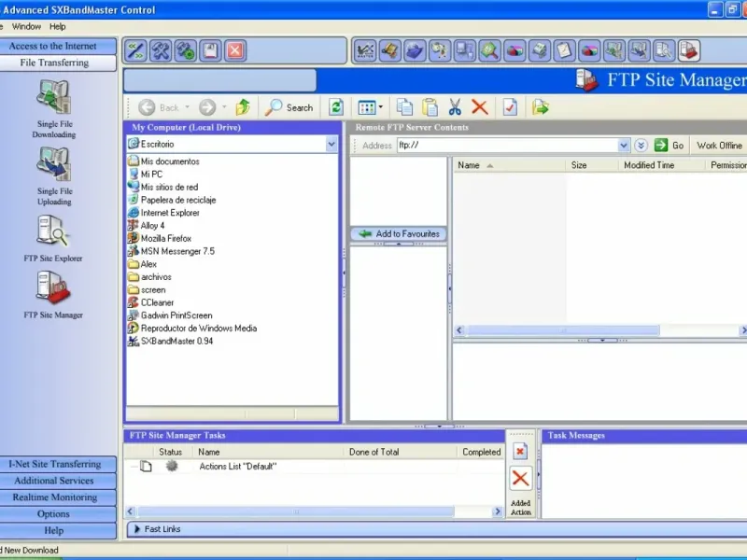747x560 pixels.
Task: Click the green gears configuration icon
Action: click(x=185, y=50)
